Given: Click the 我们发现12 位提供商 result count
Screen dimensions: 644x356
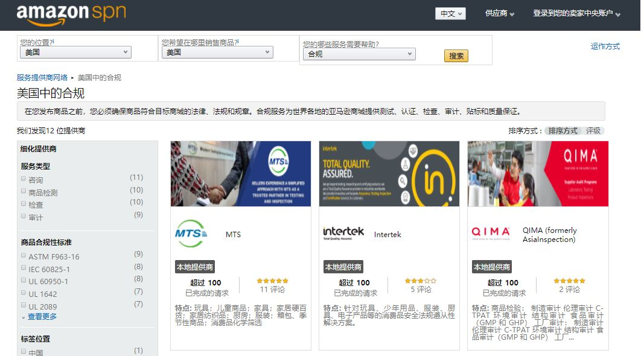Looking at the screenshot, I should pos(51,131).
